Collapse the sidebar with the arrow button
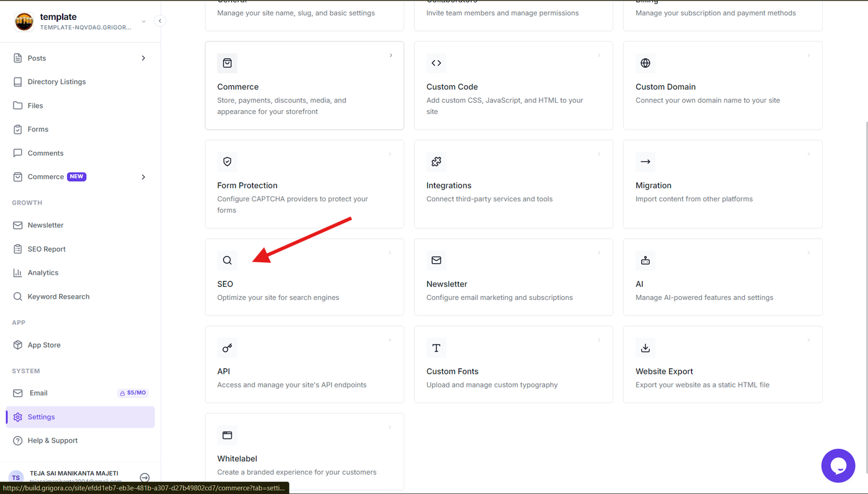Screen dimensions: 868x494 tap(160, 21)
